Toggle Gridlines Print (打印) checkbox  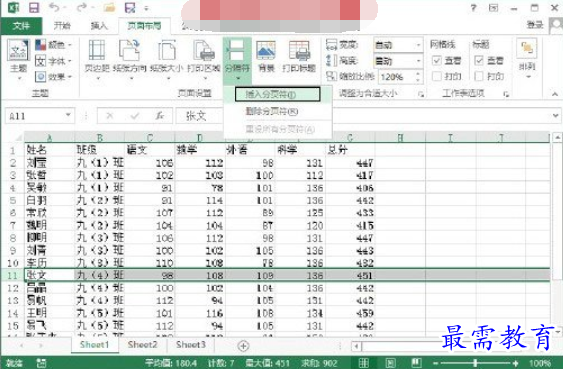click(437, 76)
